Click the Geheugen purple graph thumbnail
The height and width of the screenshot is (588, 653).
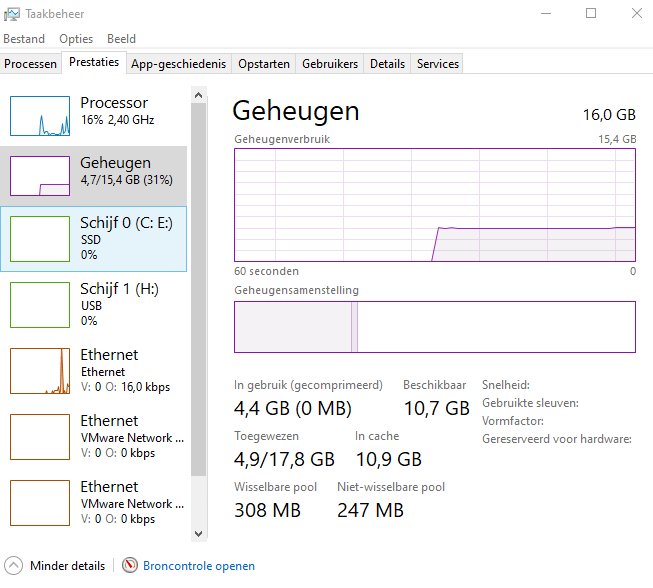[x=39, y=176]
